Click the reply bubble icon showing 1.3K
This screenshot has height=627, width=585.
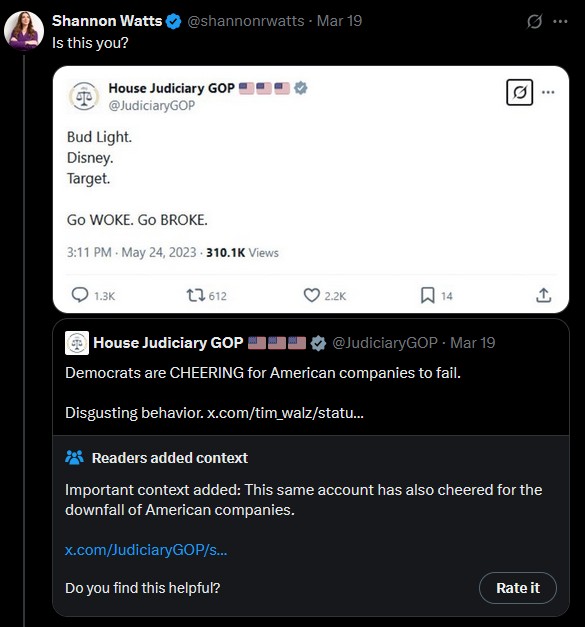[80, 295]
